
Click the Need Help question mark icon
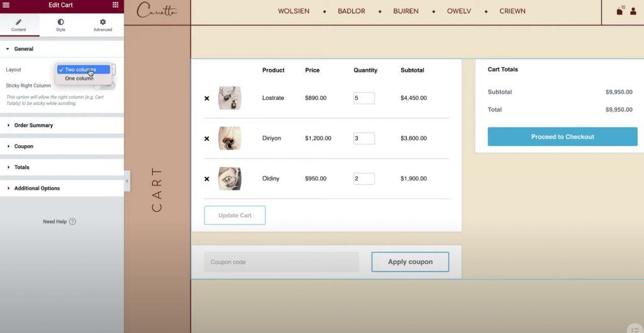[73, 221]
